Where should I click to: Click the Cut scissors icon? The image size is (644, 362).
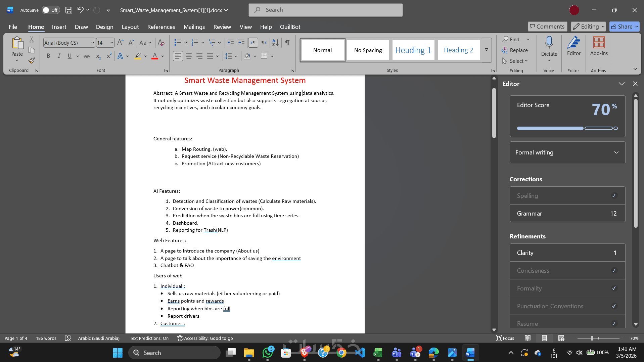coord(32,40)
